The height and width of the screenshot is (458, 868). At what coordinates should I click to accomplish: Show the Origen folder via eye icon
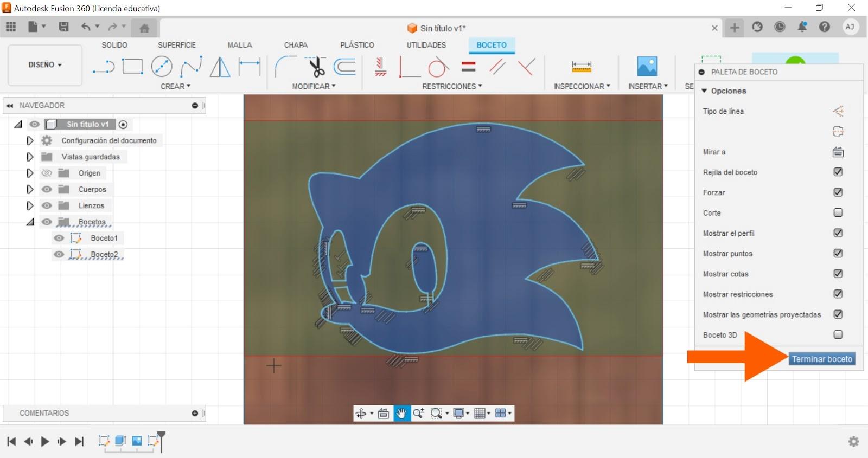47,173
